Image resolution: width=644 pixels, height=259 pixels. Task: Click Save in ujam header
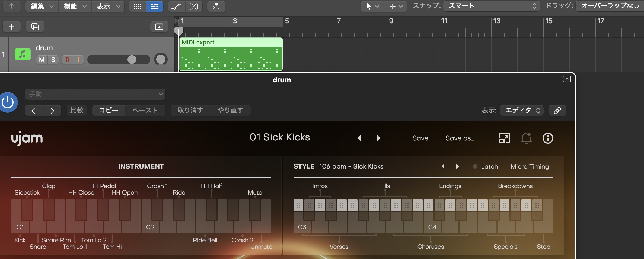(420, 138)
